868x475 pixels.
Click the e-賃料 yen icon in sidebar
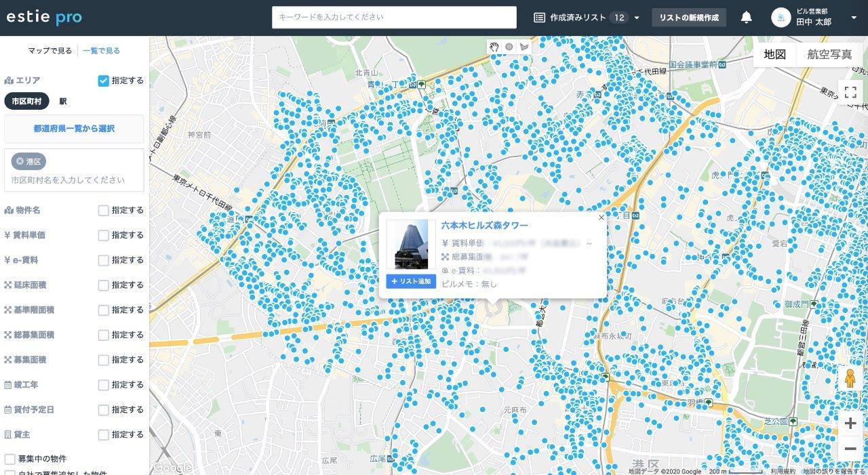coord(7,260)
